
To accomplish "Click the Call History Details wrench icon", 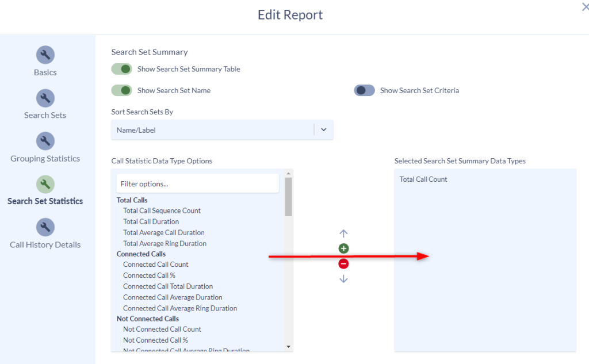I will pyautogui.click(x=45, y=227).
